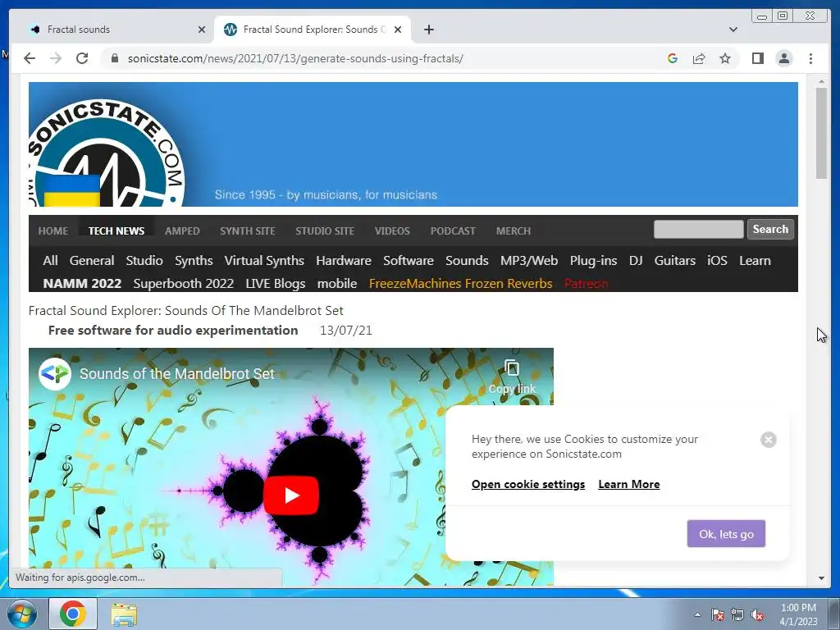
Task: Select the Sounds category
Action: [467, 260]
